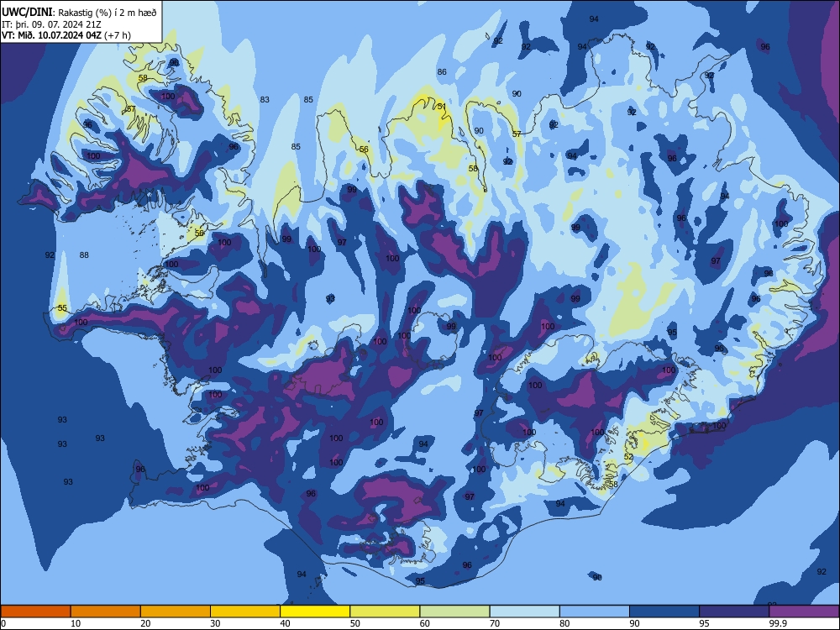Click the humidity value 83 on the map
The width and height of the screenshot is (840, 630).
265,100
